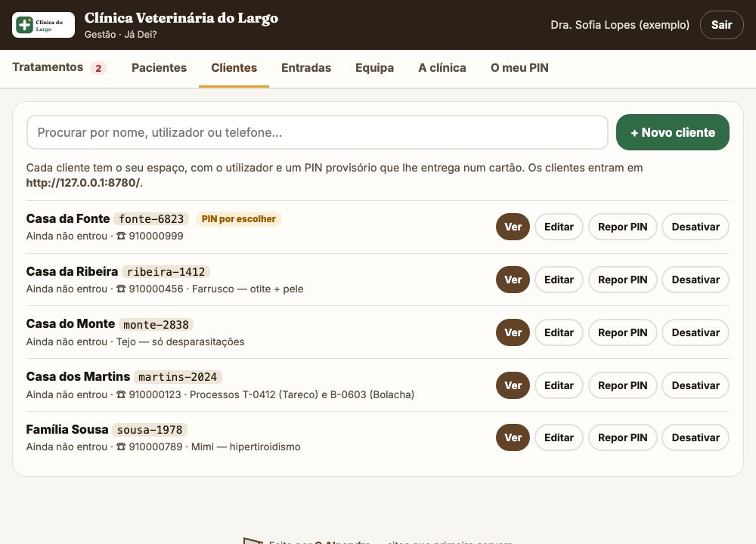View the Casa da Ribeira client

point(513,280)
